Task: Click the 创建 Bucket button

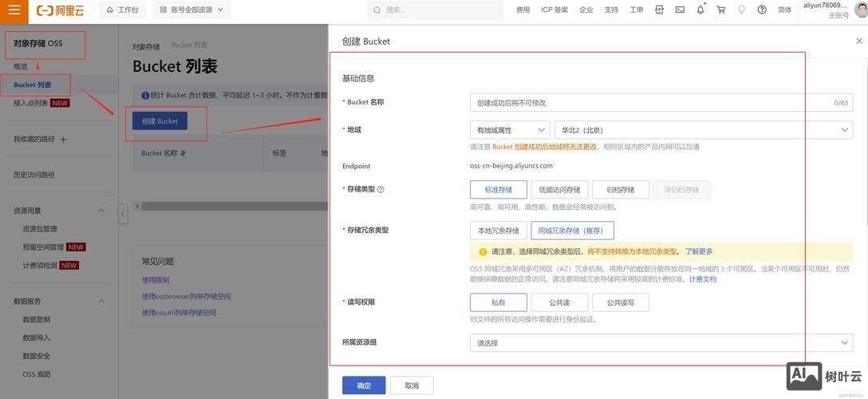Action: click(160, 121)
